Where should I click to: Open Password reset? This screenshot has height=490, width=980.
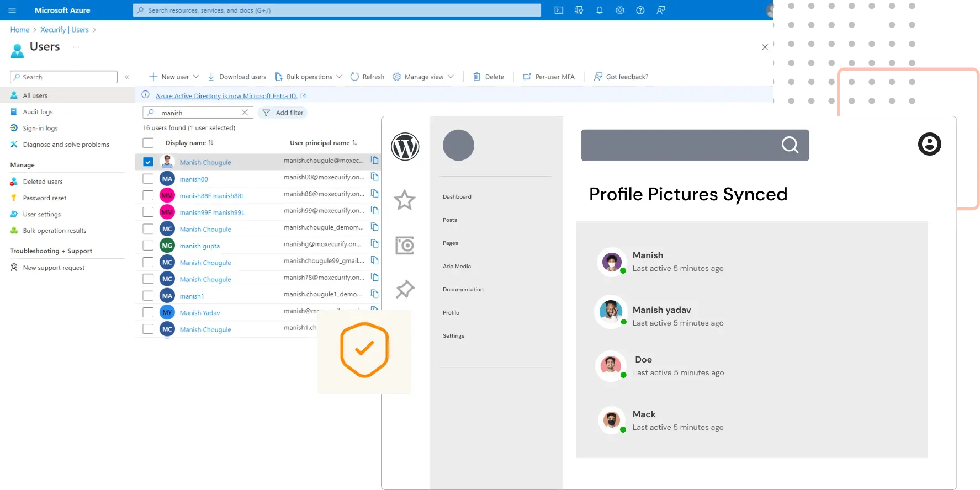pos(44,198)
